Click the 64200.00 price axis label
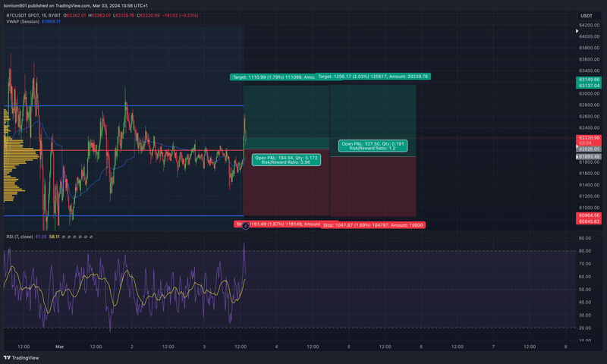The width and height of the screenshot is (607, 364). [589, 25]
